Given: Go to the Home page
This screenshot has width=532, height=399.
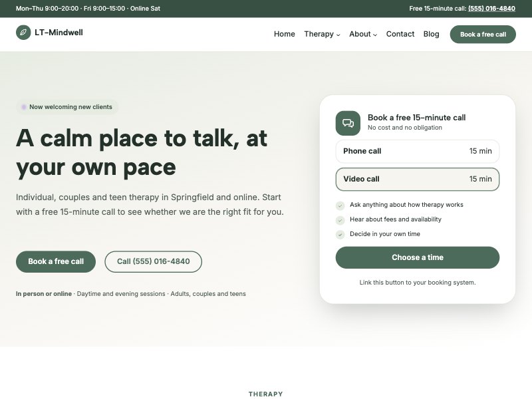Looking at the screenshot, I should [285, 35].
